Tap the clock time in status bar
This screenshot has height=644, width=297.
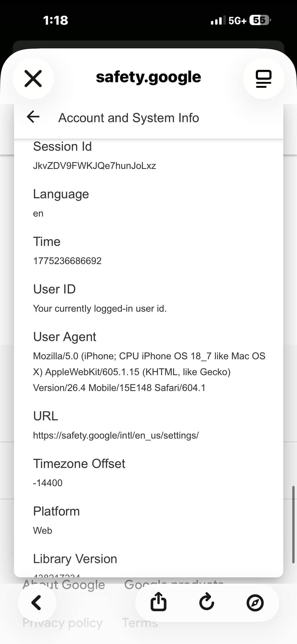point(55,20)
